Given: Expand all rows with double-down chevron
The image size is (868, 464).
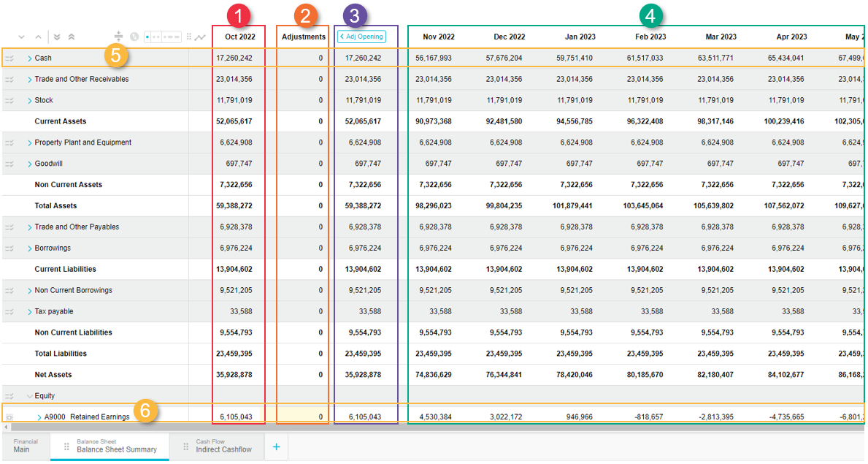Looking at the screenshot, I should 57,37.
